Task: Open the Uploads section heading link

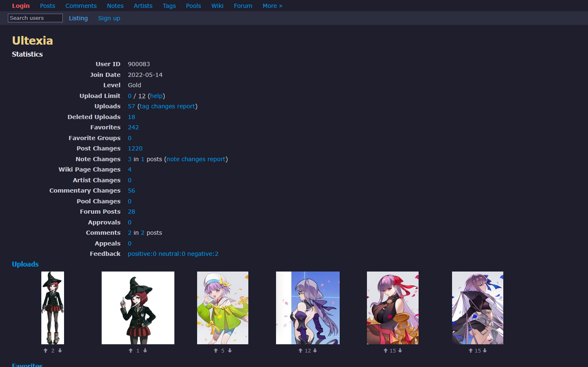Action: point(25,264)
